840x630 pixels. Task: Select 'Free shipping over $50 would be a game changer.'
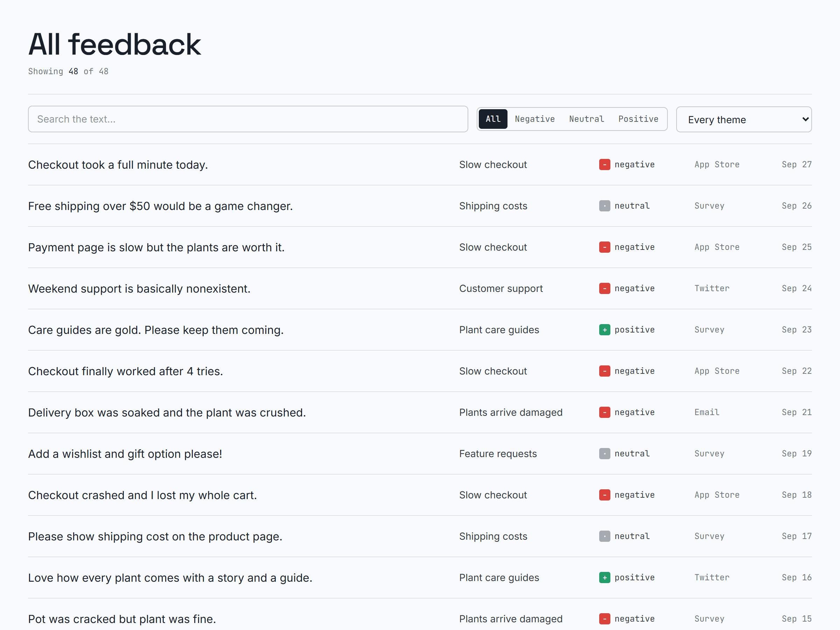160,206
